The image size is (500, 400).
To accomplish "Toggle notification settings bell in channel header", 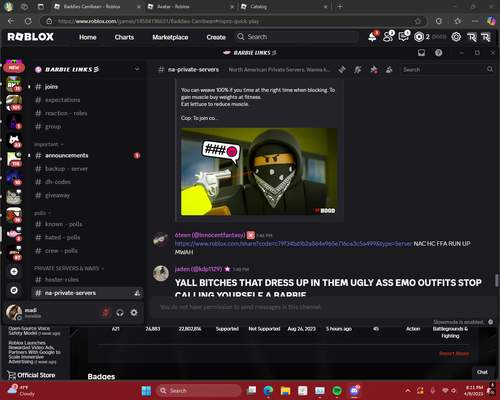I will (x=358, y=70).
